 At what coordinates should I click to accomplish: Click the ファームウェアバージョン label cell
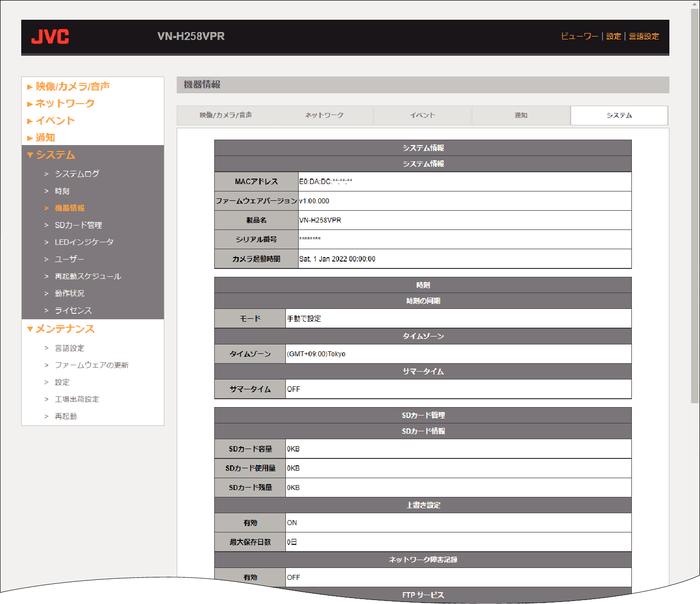tap(257, 201)
